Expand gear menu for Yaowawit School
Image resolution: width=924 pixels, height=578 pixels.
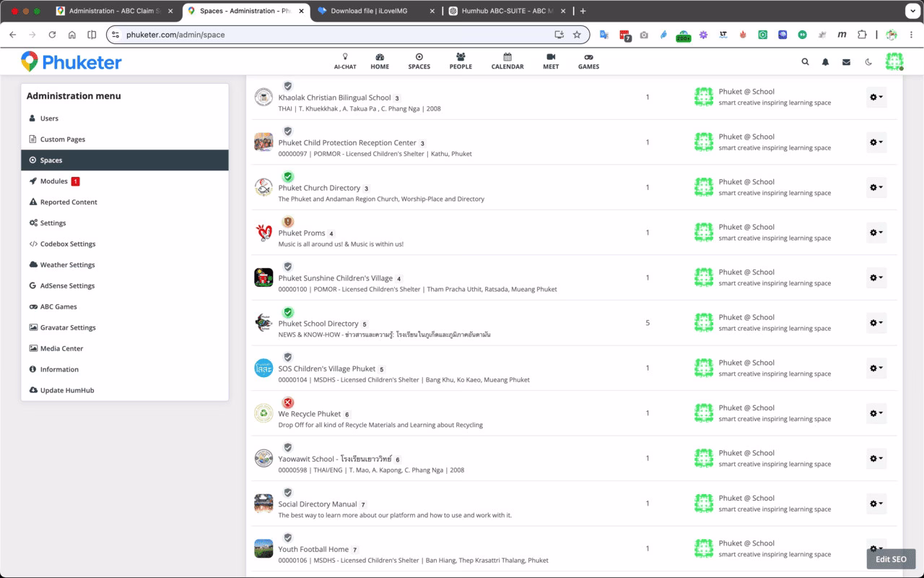click(x=876, y=458)
